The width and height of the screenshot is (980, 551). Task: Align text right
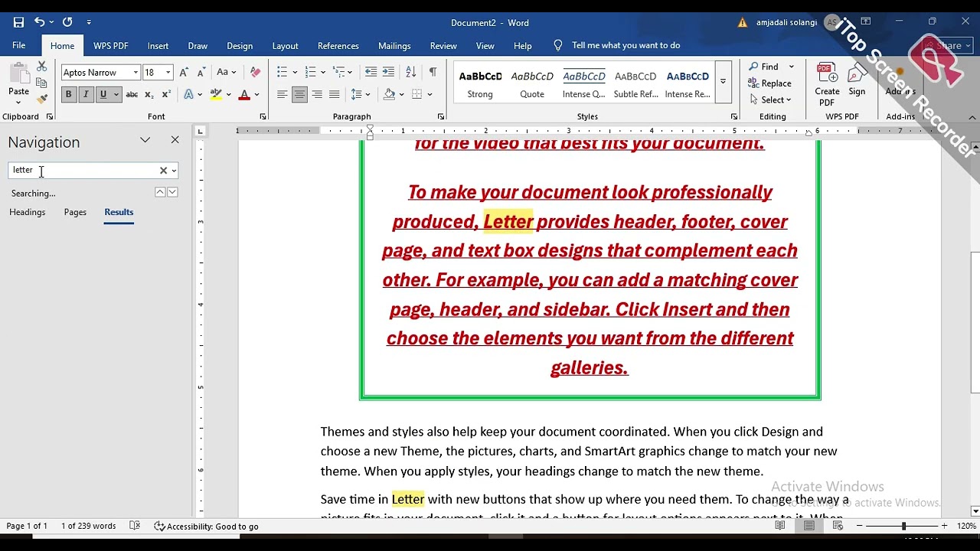317,95
